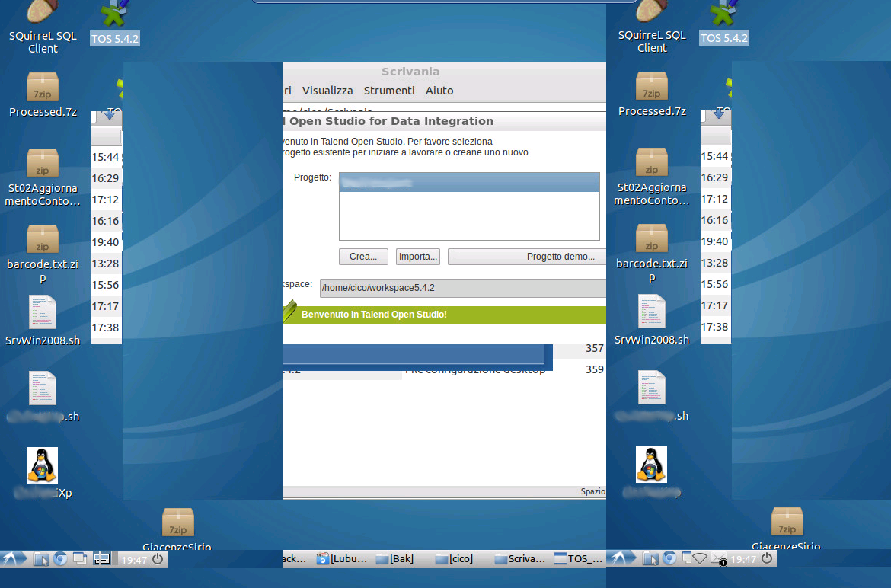This screenshot has width=891, height=588.
Task: Open the Aiuto menu in Scrivania window
Action: tap(439, 91)
